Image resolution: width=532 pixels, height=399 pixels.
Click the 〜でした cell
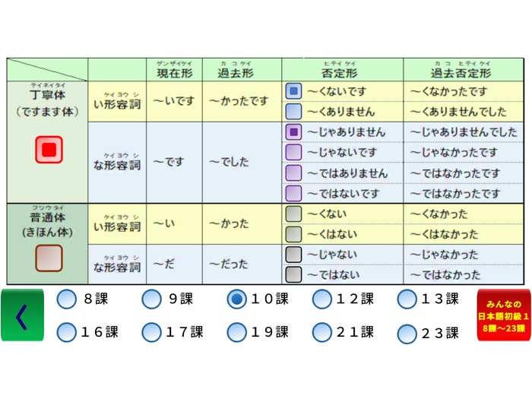click(242, 163)
